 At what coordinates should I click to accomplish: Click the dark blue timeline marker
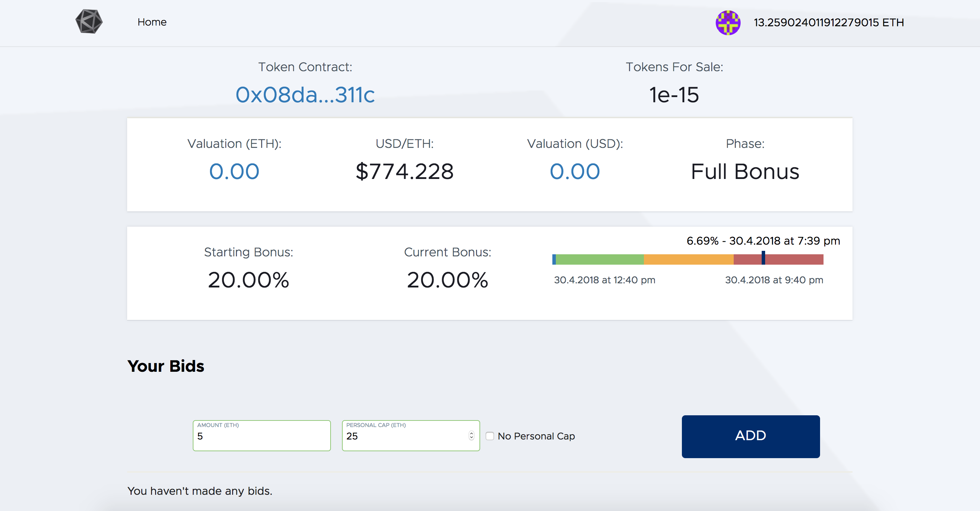pyautogui.click(x=763, y=258)
